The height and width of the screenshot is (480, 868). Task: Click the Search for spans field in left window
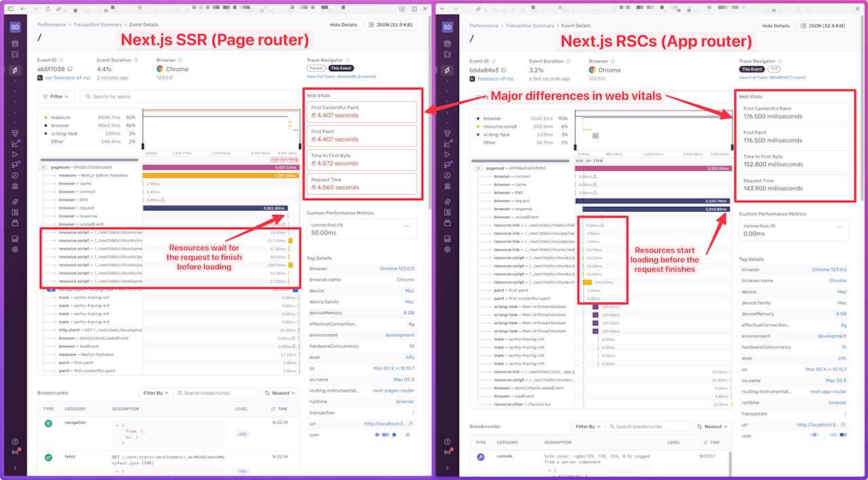(189, 96)
